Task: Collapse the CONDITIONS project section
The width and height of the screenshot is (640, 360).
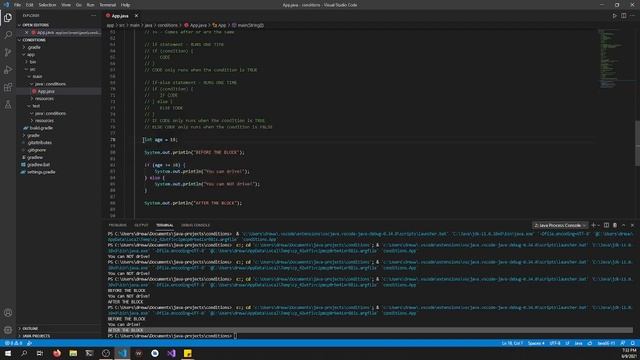Action: tap(19, 40)
